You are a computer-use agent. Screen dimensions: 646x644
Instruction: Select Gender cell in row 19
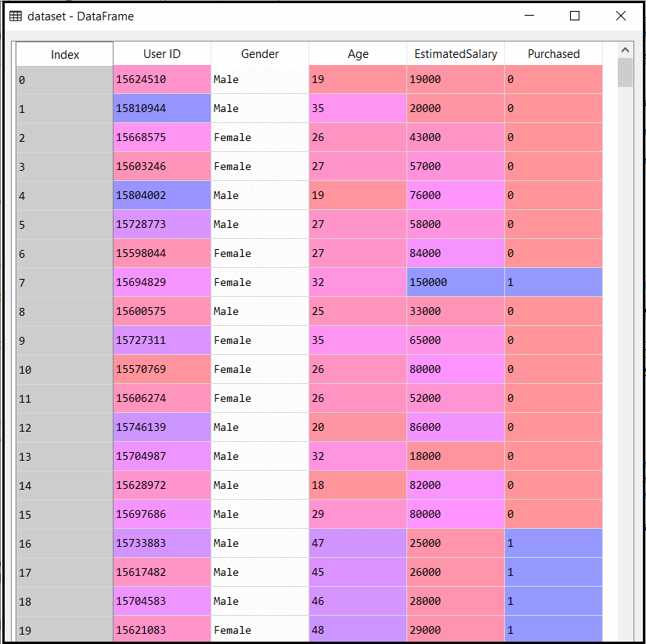260,629
